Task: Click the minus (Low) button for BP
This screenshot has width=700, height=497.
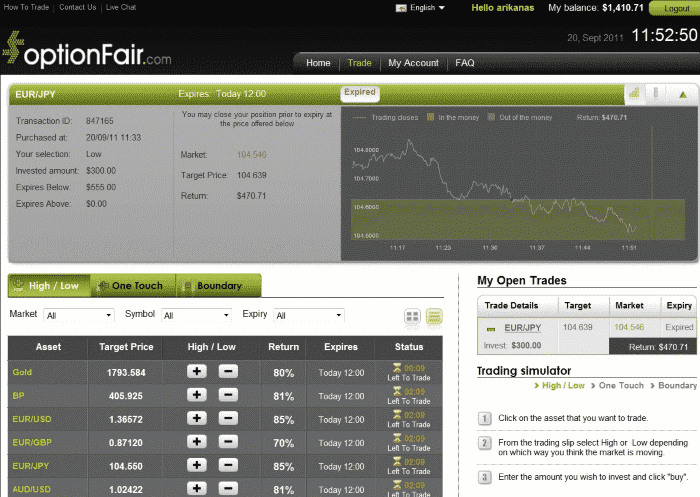Action: click(x=228, y=395)
